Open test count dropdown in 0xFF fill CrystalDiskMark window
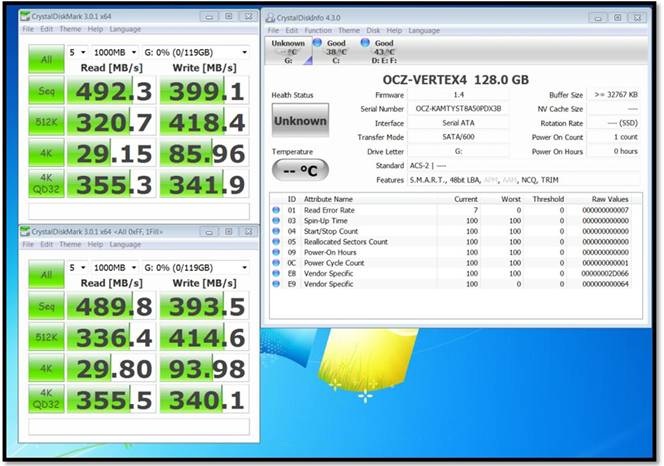664x466 pixels. (x=78, y=267)
